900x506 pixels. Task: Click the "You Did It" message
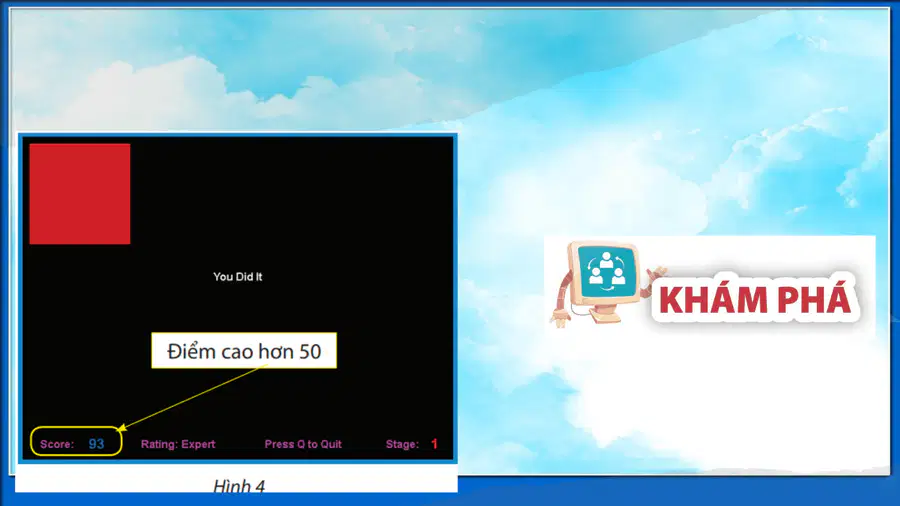238,277
